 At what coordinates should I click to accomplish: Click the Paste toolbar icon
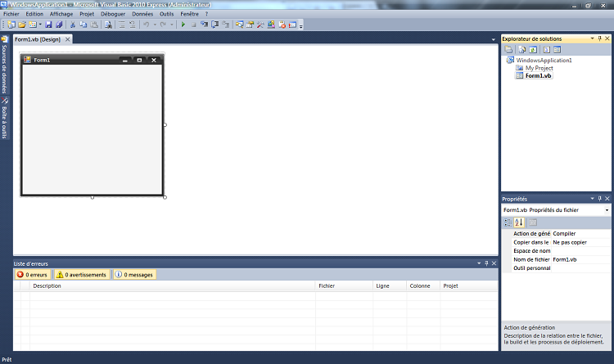pyautogui.click(x=94, y=25)
